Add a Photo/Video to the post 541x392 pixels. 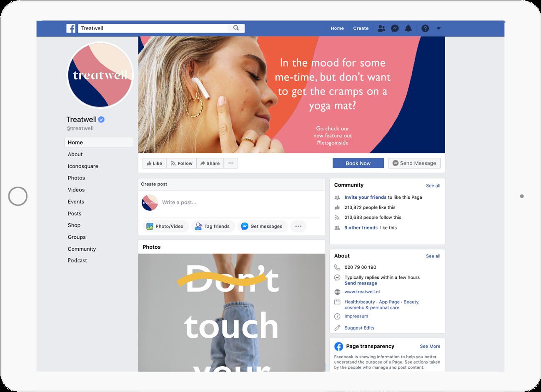pos(165,226)
